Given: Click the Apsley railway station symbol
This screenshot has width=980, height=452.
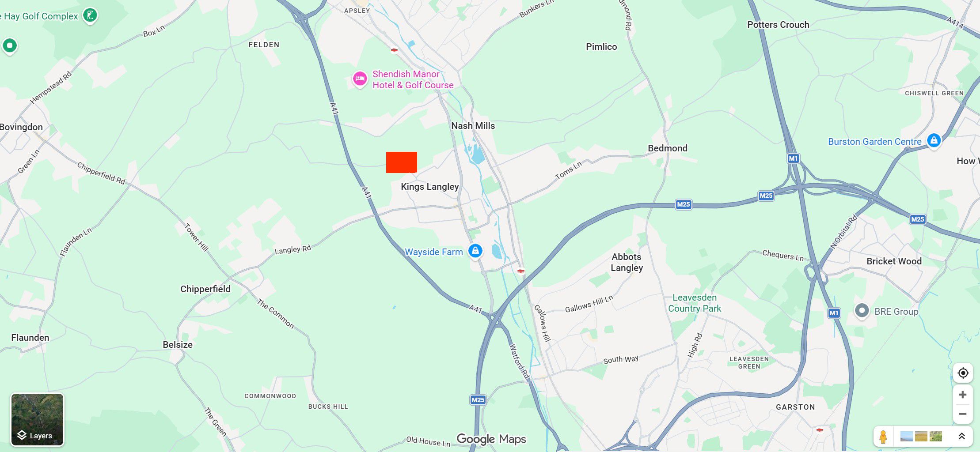Looking at the screenshot, I should pos(394,50).
